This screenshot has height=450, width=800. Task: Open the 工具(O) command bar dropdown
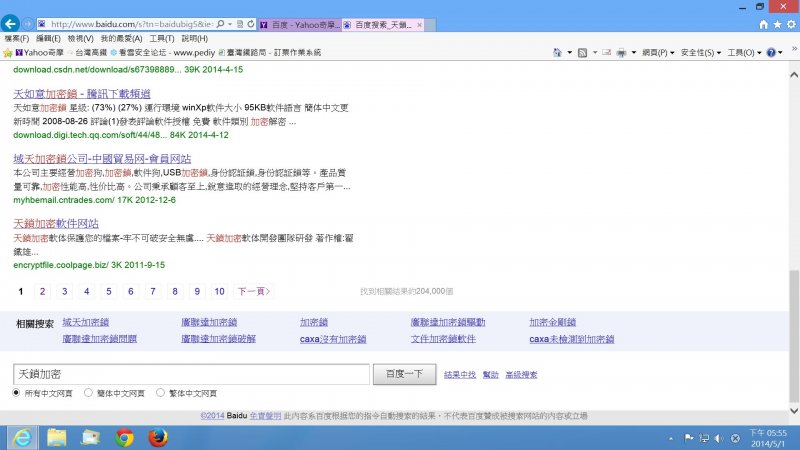click(744, 53)
